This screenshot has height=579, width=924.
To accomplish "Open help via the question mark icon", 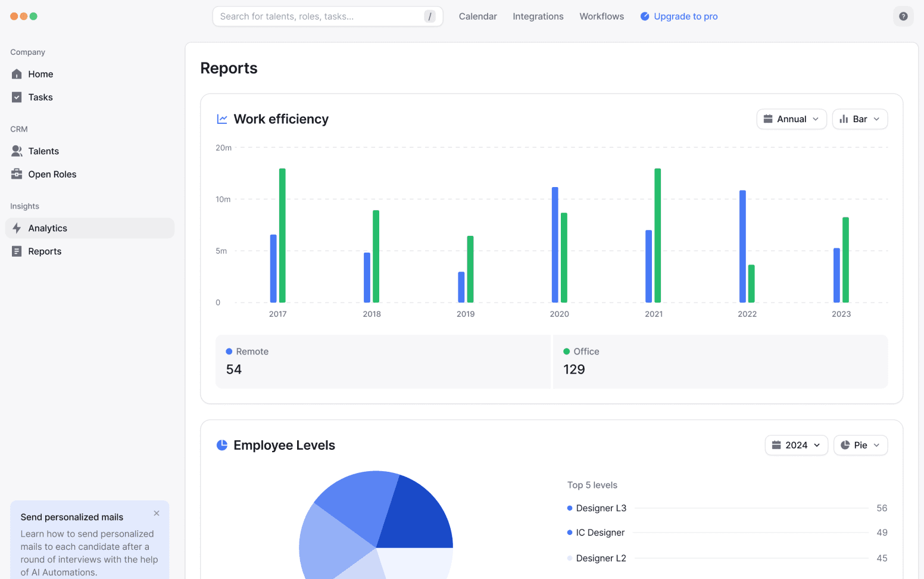I will click(903, 17).
